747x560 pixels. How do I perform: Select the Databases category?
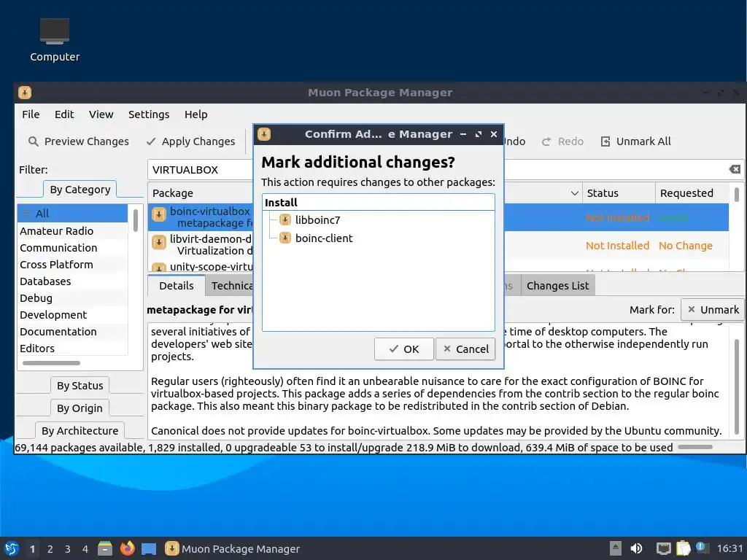(72, 281)
